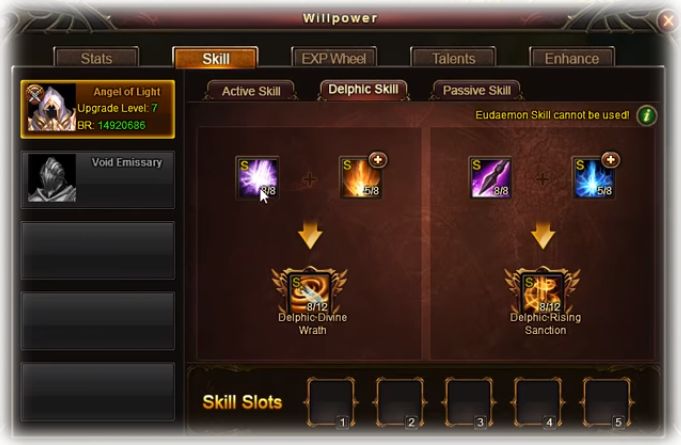Viewport: 681px width, 445px height.
Task: Click Delphic Rising Sanction skill icon
Action: click(x=543, y=291)
